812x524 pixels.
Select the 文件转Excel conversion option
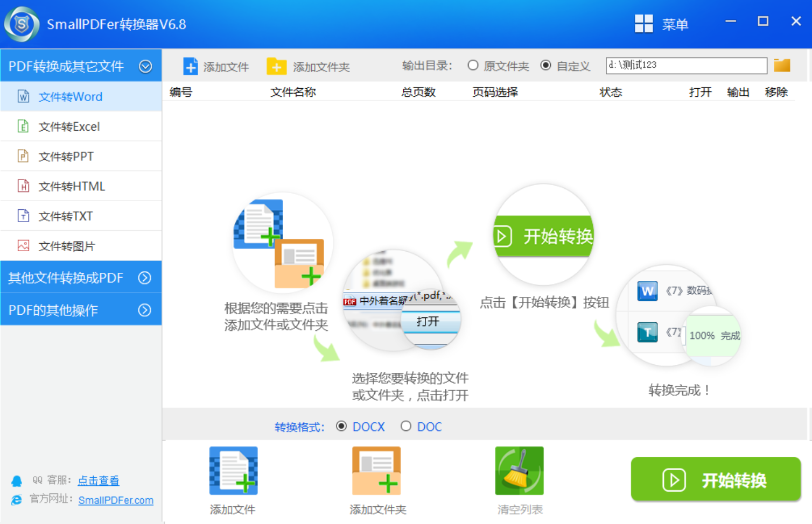pos(68,126)
